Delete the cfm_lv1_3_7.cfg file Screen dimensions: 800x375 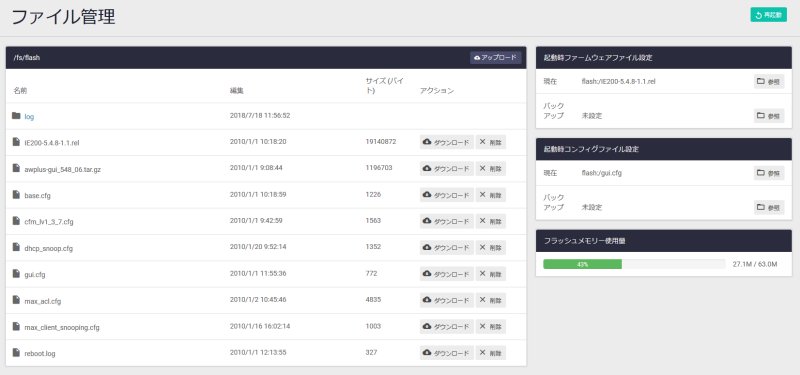491,221
